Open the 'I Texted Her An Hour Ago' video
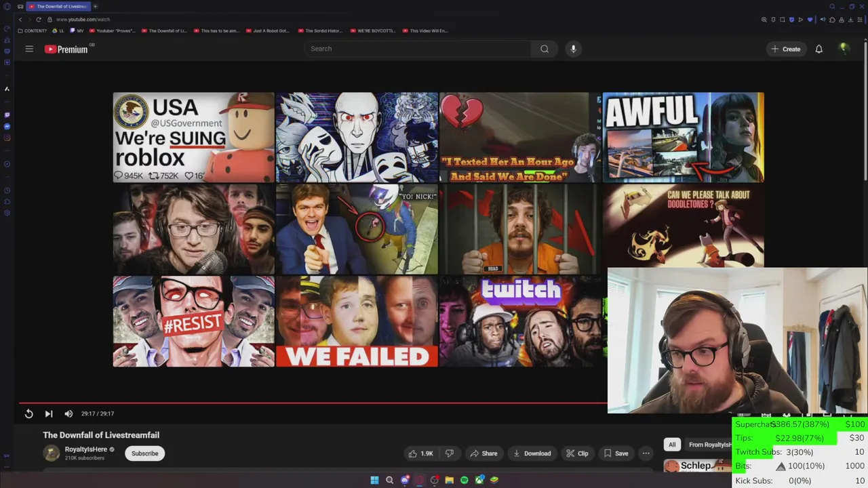 pos(521,138)
